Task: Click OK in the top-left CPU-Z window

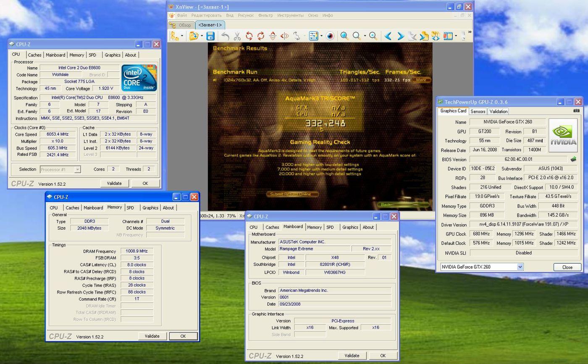Action: [145, 183]
